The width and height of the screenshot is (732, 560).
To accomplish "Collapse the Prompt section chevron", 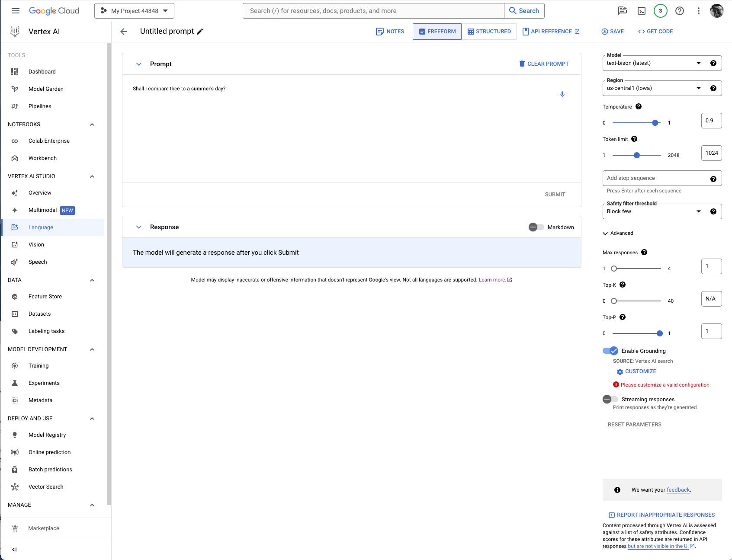I will coord(138,64).
